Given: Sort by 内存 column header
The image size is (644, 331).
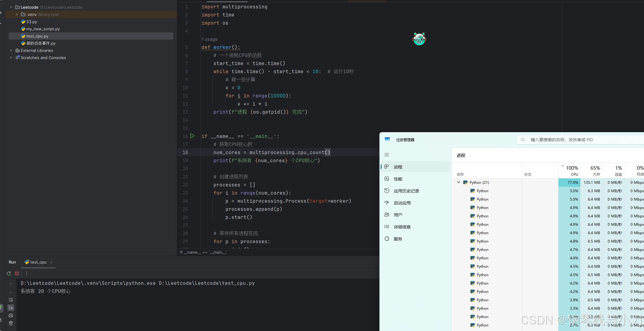Looking at the screenshot, I should (591, 171).
